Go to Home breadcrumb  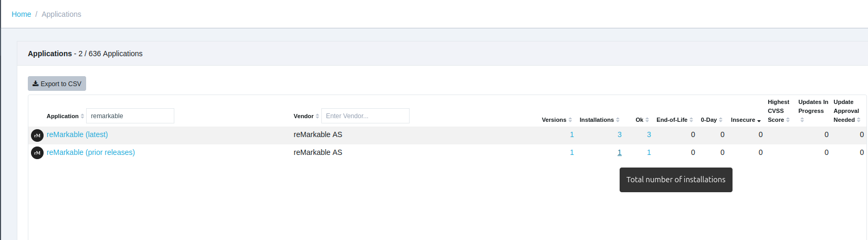(x=22, y=14)
